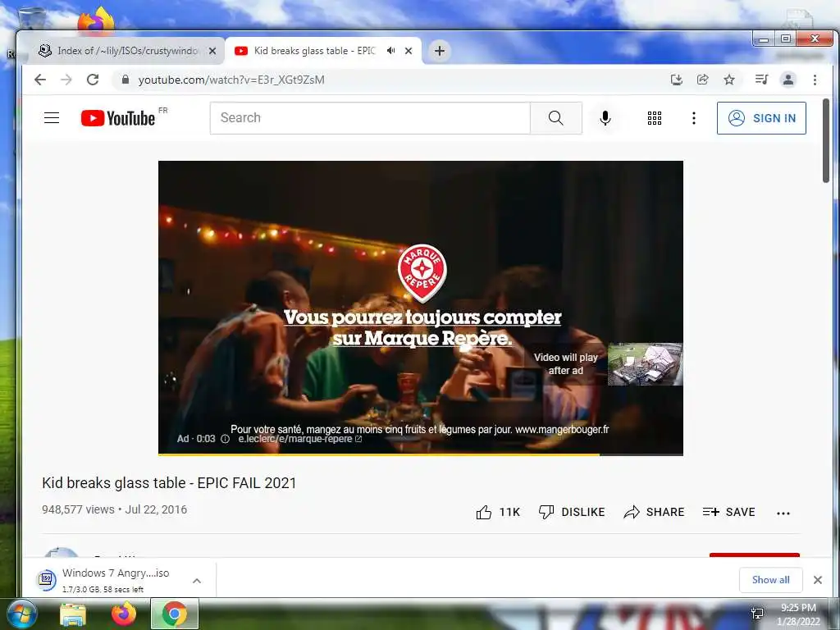Click the address bar URL
This screenshot has height=630, width=840.
click(x=231, y=80)
